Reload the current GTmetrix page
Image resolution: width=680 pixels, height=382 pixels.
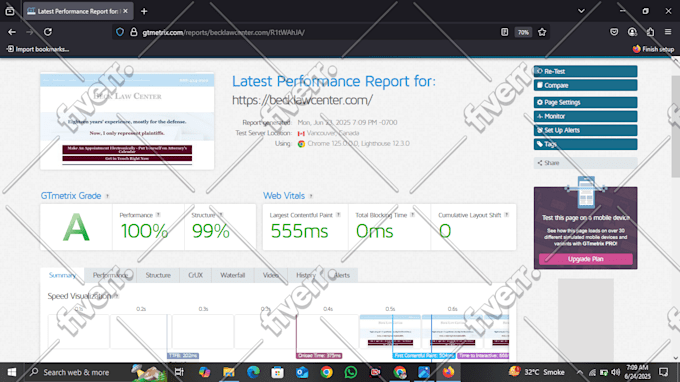click(48, 32)
